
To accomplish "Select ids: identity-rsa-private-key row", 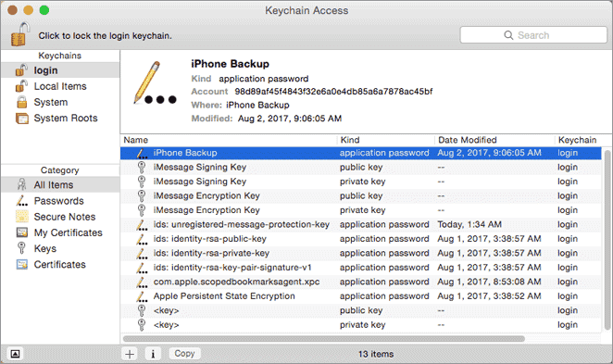I will pyautogui.click(x=360, y=254).
